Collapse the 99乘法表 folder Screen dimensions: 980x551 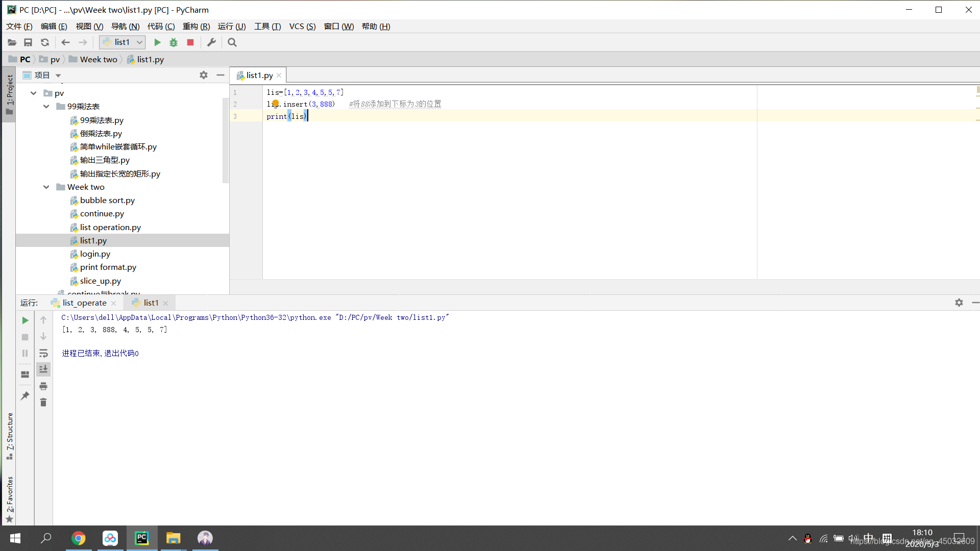tap(46, 106)
